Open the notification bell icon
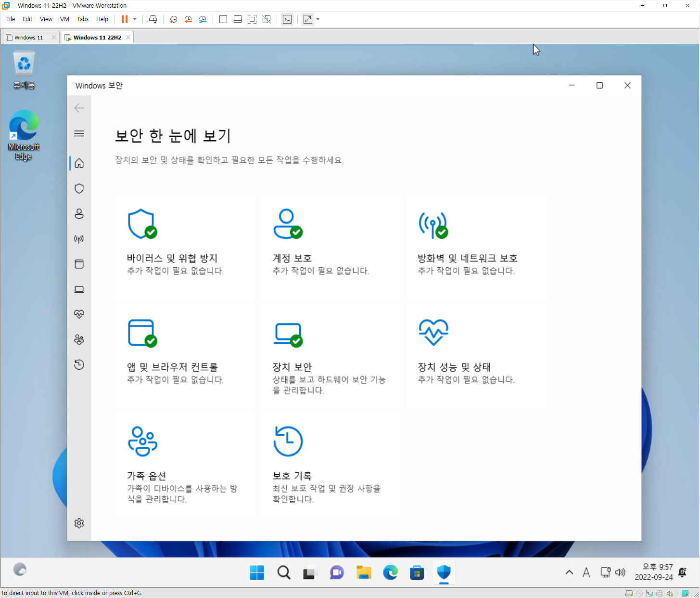700x598 pixels. point(683,572)
